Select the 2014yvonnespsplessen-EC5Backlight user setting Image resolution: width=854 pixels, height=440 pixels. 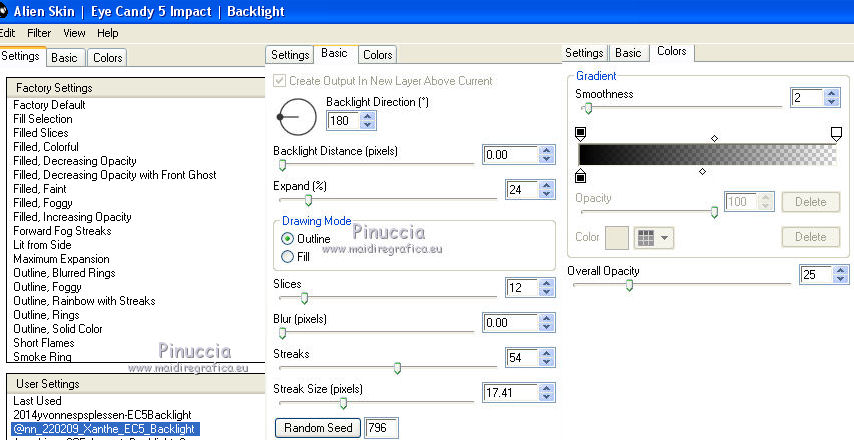[x=102, y=415]
